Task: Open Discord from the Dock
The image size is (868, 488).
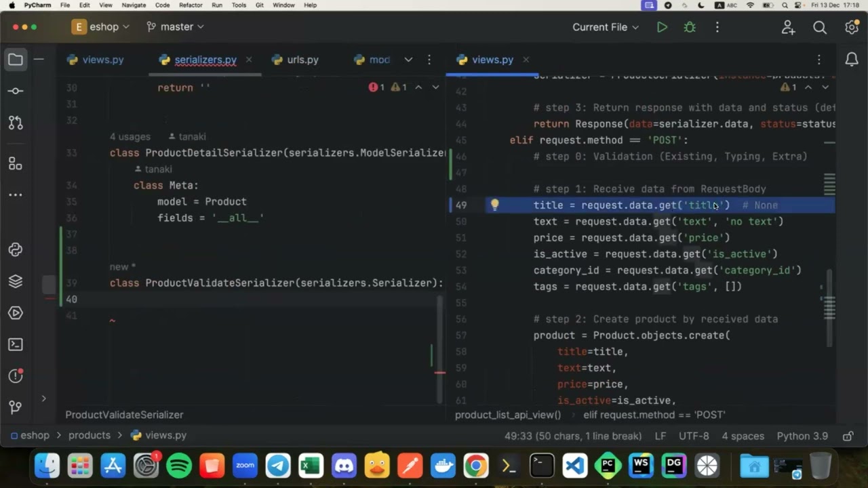Action: 344,466
